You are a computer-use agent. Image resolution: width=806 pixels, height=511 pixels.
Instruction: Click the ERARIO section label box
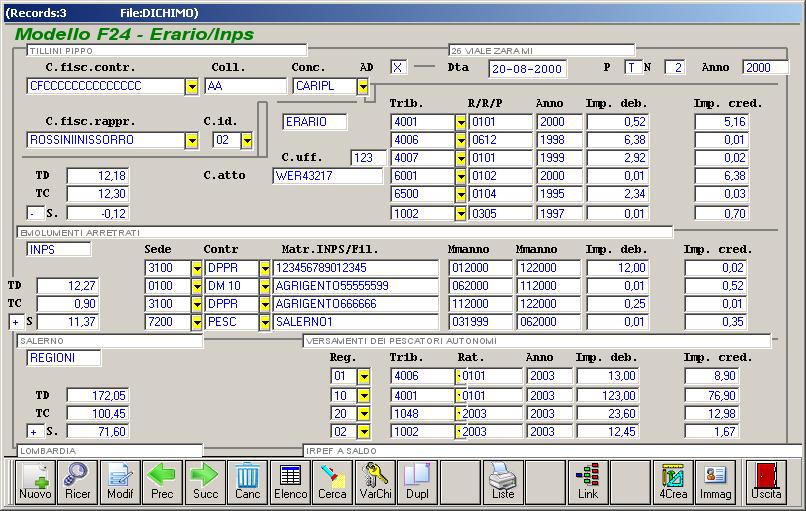pyautogui.click(x=315, y=122)
